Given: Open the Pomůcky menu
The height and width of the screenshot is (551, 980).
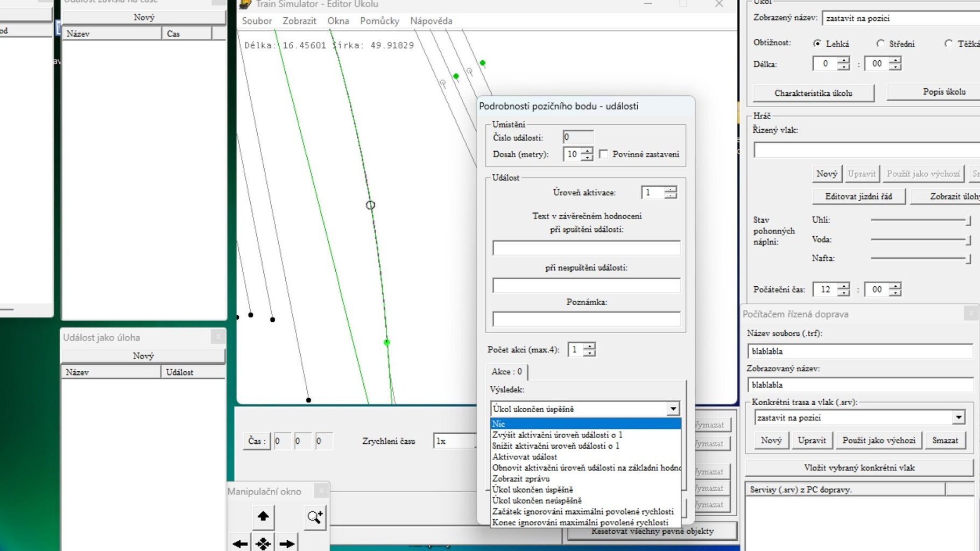Looking at the screenshot, I should click(x=379, y=21).
